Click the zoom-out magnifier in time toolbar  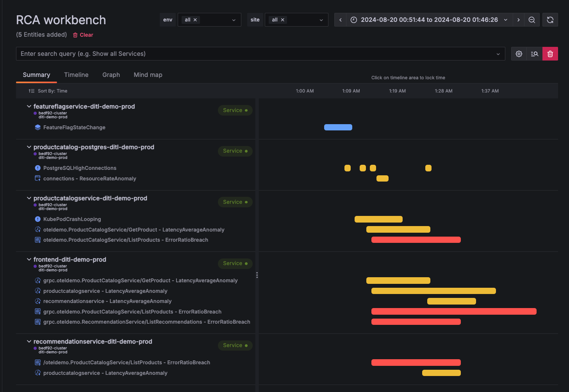[x=532, y=20]
